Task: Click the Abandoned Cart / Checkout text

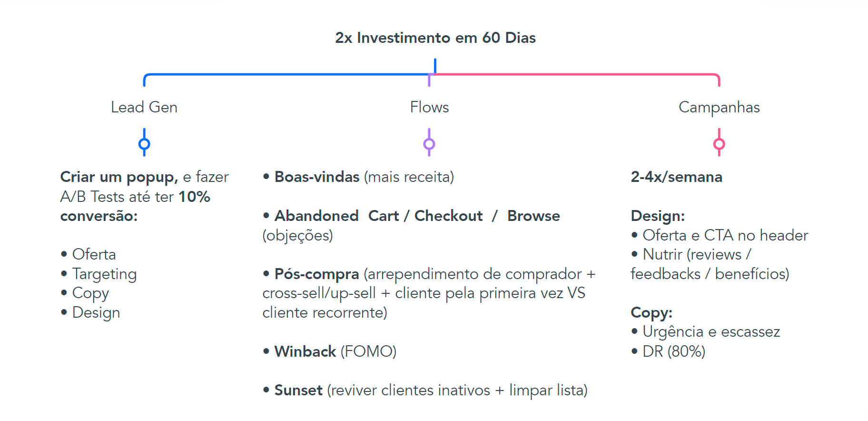Action: coord(378,216)
